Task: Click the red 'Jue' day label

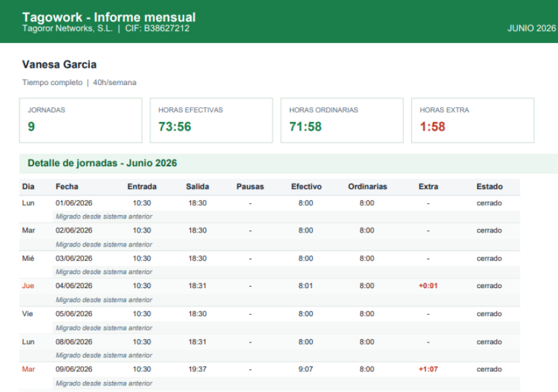Action: point(28,285)
